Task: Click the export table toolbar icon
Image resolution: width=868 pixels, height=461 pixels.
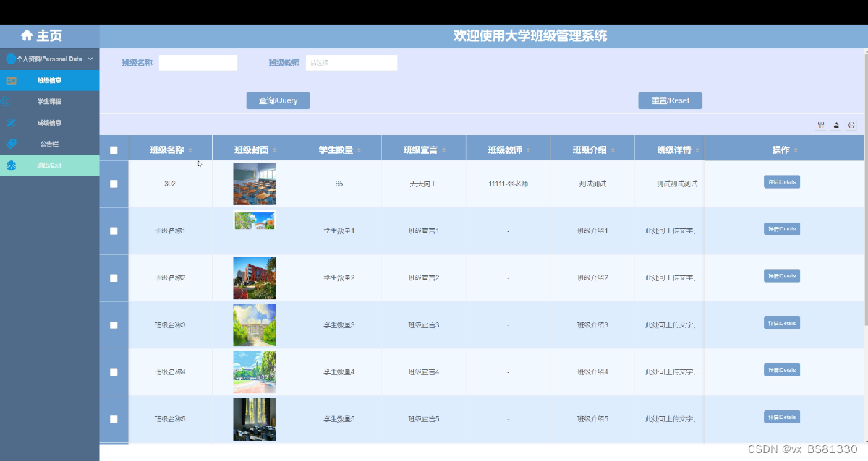Action: click(836, 125)
